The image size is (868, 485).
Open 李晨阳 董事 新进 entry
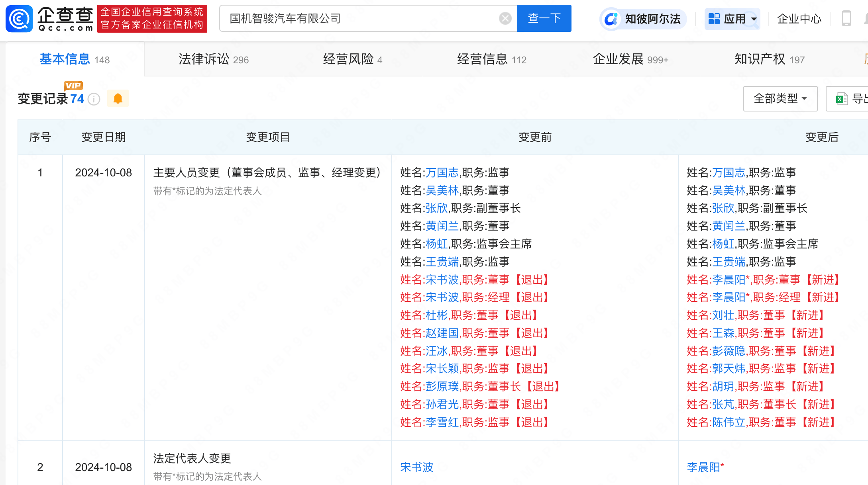[729, 280]
